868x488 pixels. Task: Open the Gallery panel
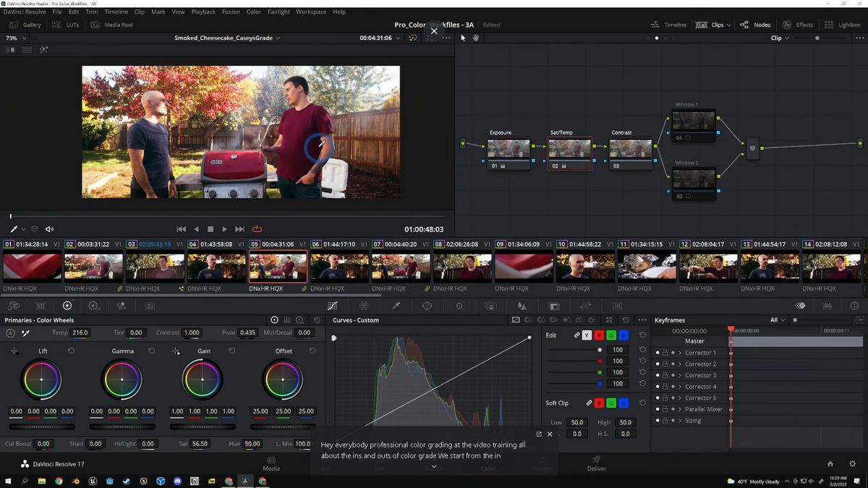tap(25, 25)
